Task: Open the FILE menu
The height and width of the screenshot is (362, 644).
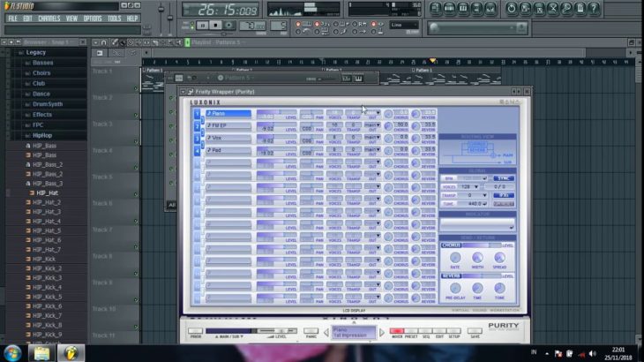Action: (x=12, y=19)
